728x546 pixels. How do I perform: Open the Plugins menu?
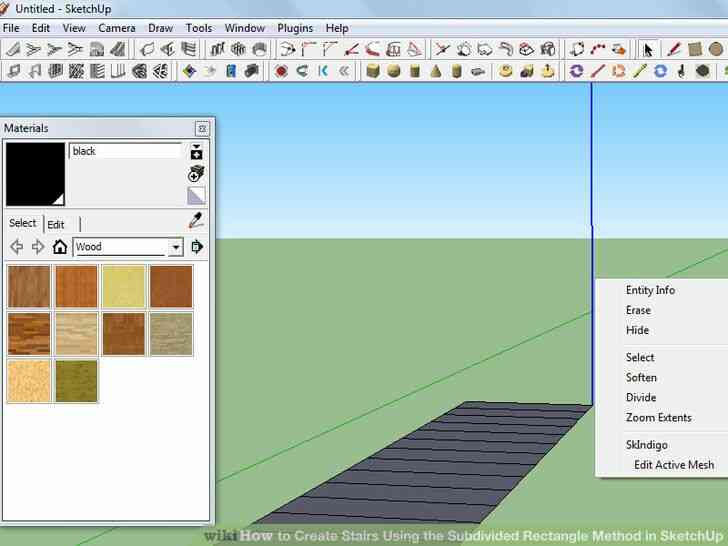(x=295, y=28)
